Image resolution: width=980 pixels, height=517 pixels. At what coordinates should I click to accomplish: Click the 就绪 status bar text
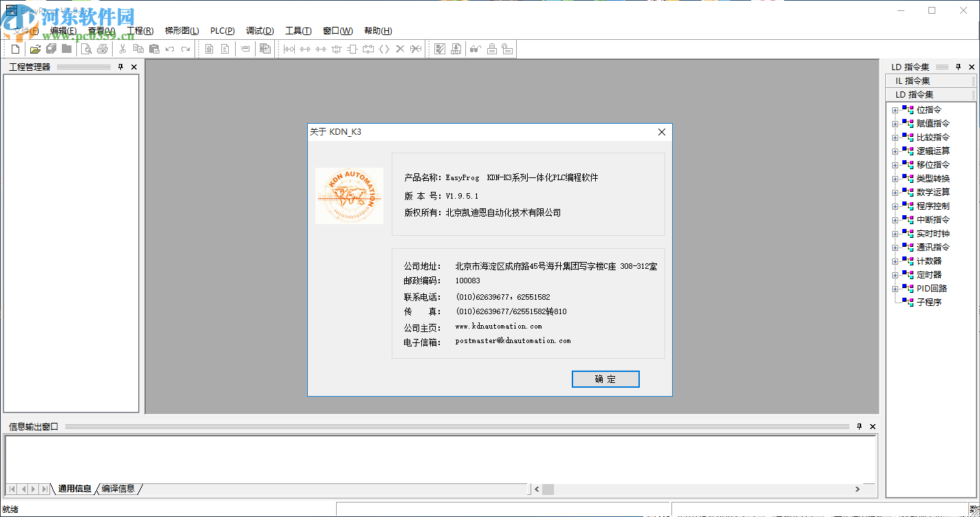[x=10, y=509]
